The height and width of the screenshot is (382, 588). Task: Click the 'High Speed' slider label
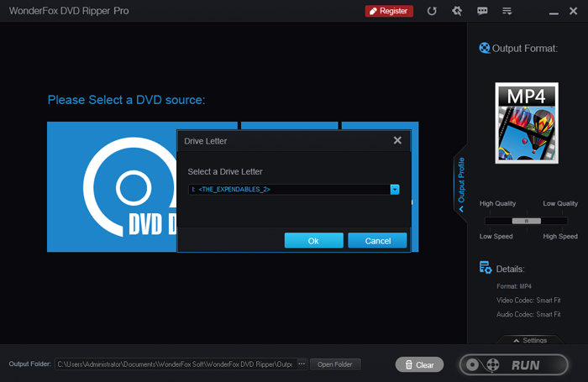tap(560, 237)
